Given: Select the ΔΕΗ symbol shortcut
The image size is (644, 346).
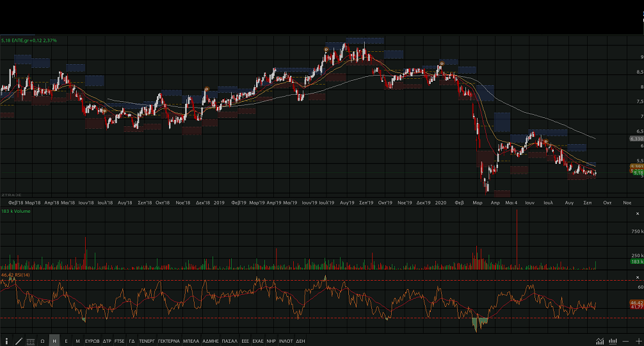Looking at the screenshot, I should point(300,341).
